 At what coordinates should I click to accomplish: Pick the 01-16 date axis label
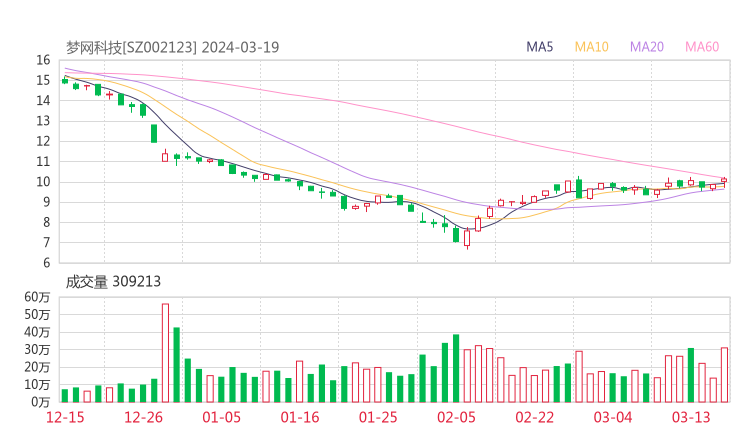coord(299,417)
